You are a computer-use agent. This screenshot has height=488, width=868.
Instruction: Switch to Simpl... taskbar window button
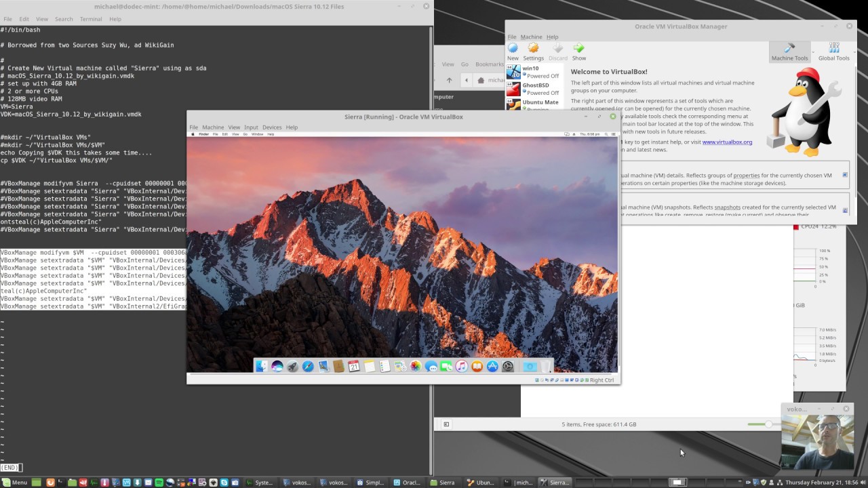tap(371, 483)
